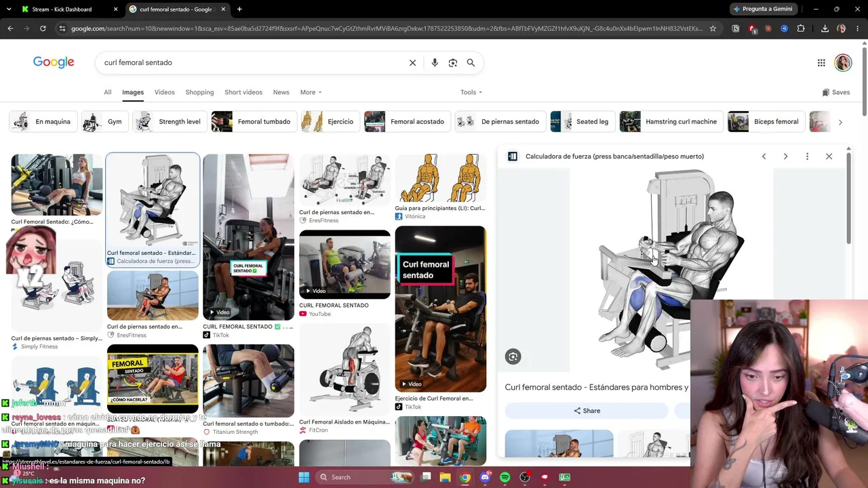The width and height of the screenshot is (868, 488).
Task: Submit search with the magnifier icon
Action: [471, 62]
